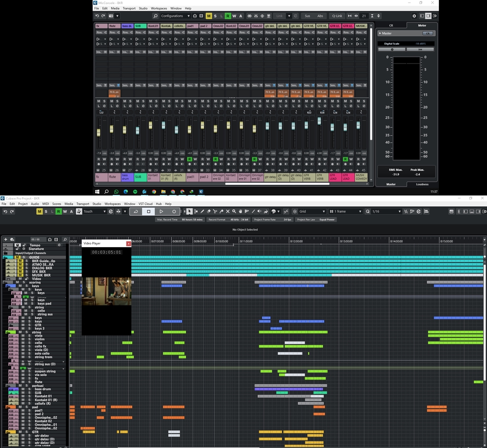
Task: Open the Audio menu in Project window
Action: click(x=35, y=204)
